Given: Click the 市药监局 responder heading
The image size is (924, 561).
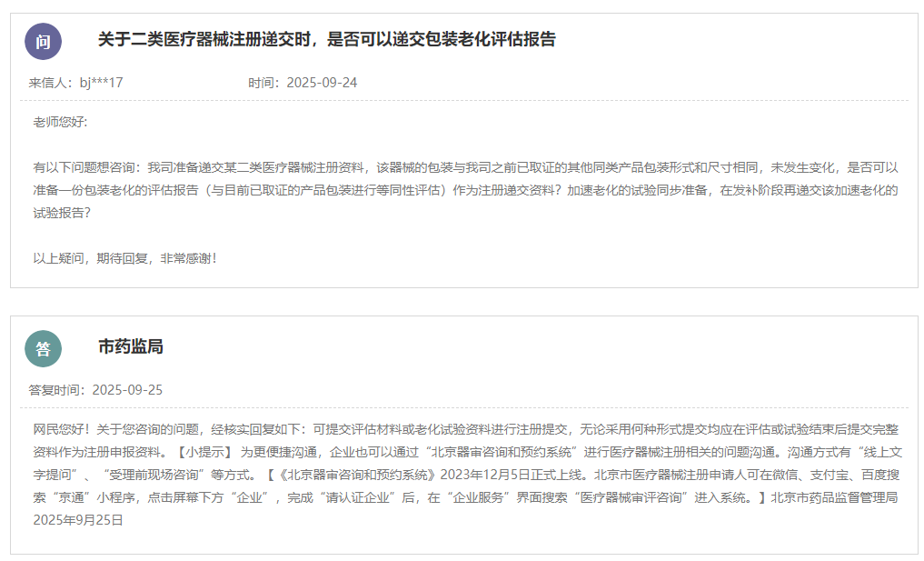Looking at the screenshot, I should [x=130, y=346].
